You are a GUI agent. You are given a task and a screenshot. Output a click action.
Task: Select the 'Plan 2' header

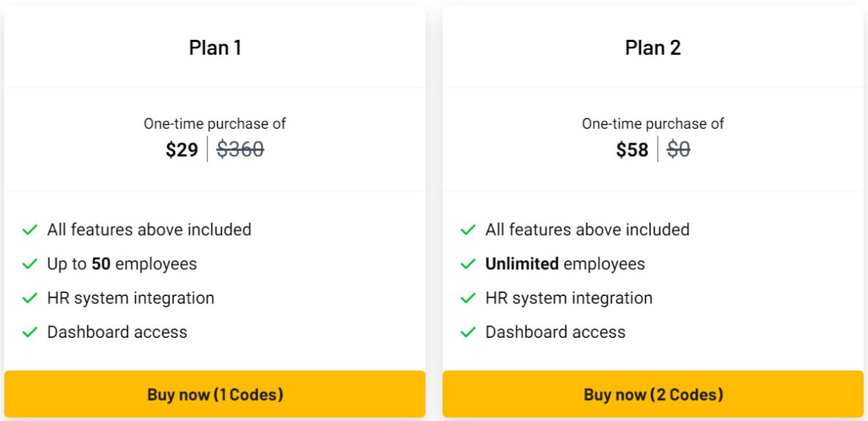pos(653,47)
